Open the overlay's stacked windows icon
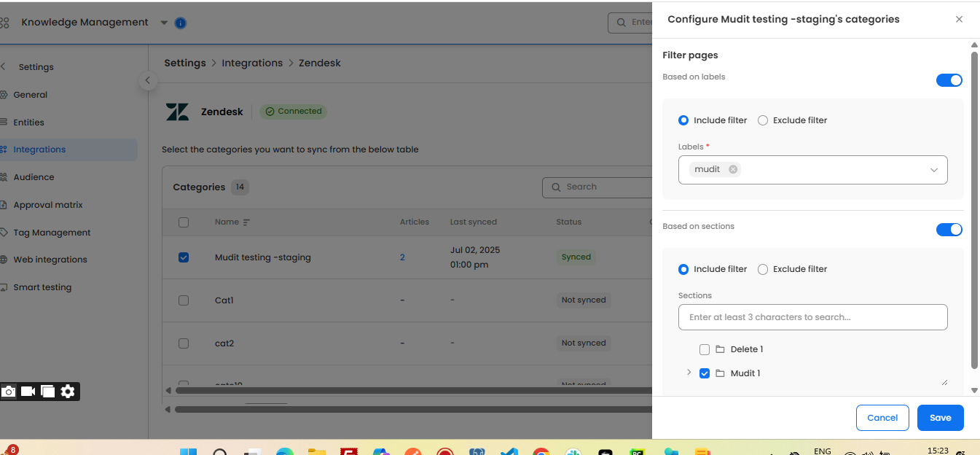This screenshot has width=980, height=455. coord(47,392)
